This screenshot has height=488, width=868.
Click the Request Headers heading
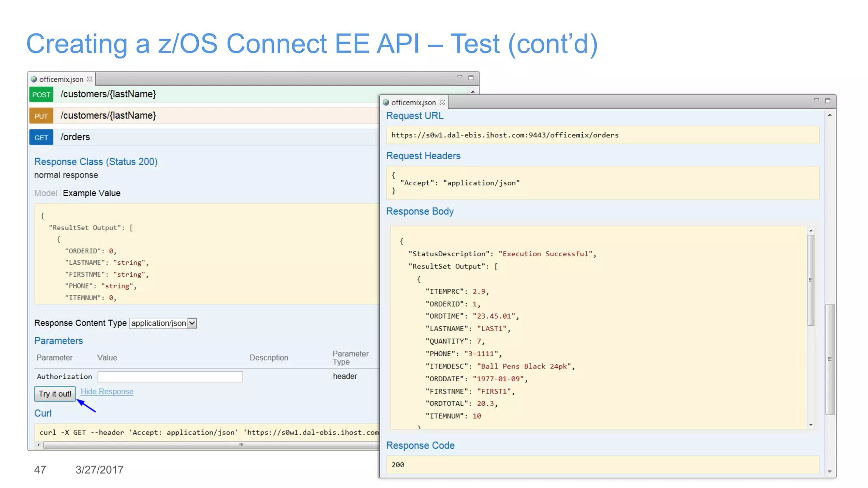(423, 156)
